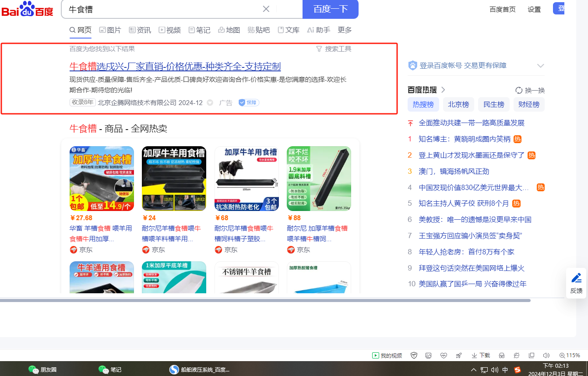Open the AI 助手 tab
This screenshot has height=376, width=588.
[x=318, y=30]
